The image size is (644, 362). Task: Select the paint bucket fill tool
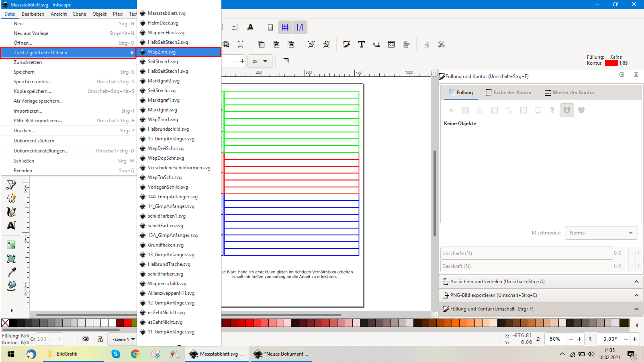point(11,286)
